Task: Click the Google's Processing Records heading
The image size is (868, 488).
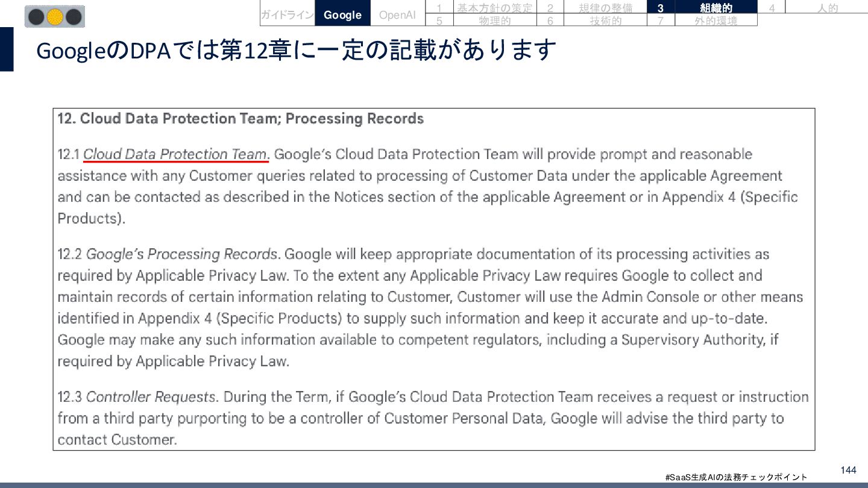Action: pyautogui.click(x=182, y=254)
